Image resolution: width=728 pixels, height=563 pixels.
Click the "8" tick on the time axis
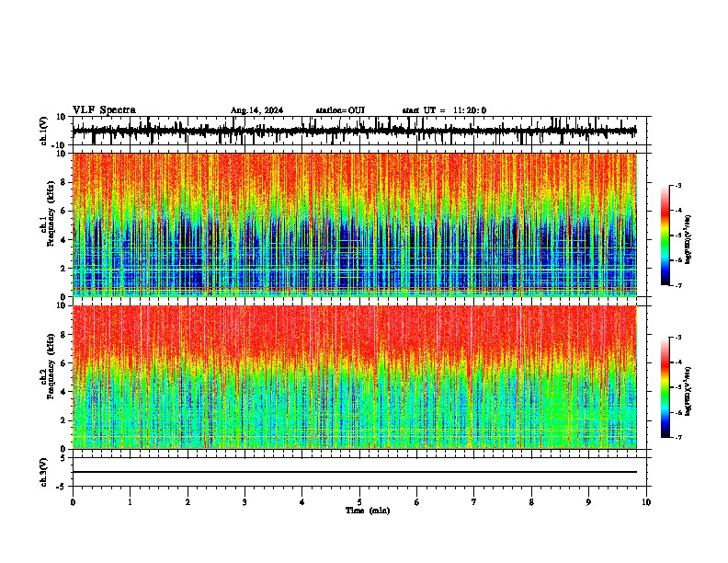coord(531,502)
